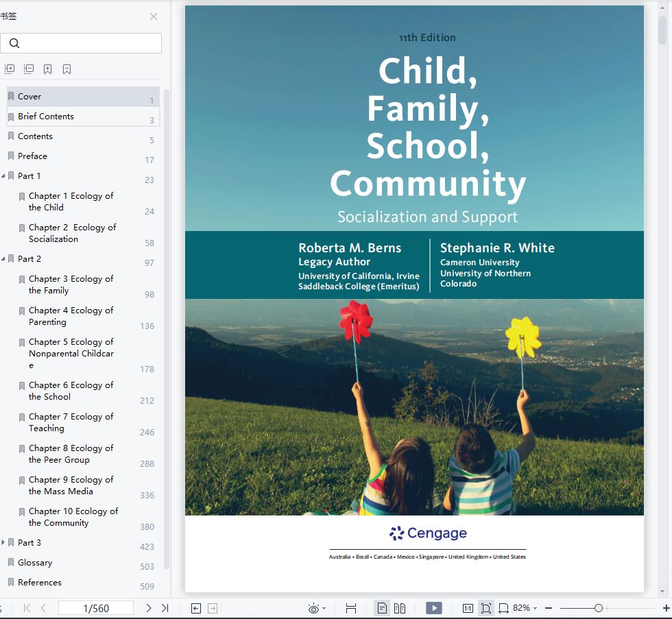672x619 pixels.
Task: Go to next page arrow
Action: coord(148,608)
